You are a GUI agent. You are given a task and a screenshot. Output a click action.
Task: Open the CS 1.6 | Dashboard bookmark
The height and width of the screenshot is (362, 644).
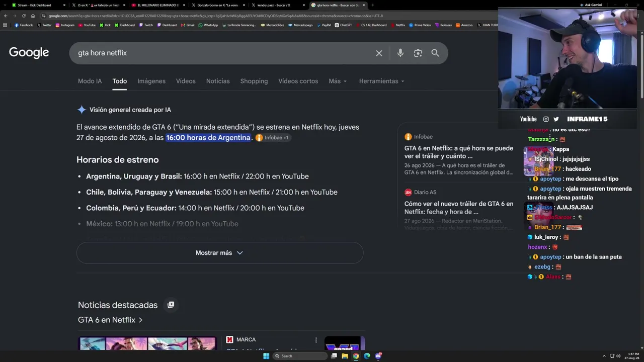point(371,25)
